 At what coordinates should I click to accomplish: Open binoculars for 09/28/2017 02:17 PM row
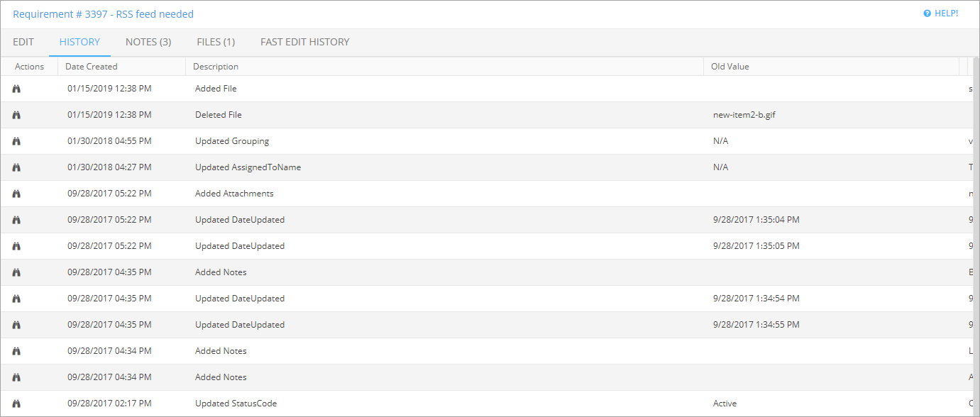pyautogui.click(x=16, y=404)
